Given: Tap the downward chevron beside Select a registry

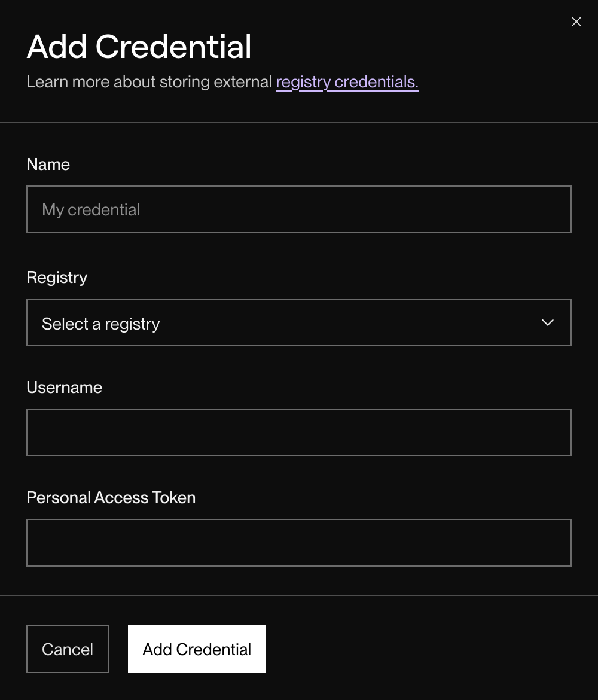Looking at the screenshot, I should click(547, 322).
